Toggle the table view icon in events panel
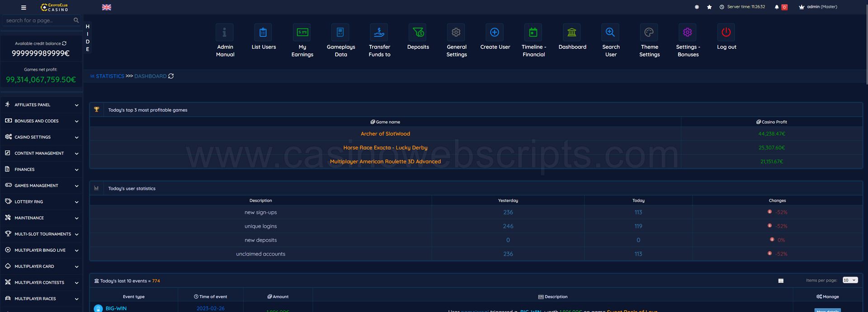This screenshot has height=312, width=868. point(781,281)
